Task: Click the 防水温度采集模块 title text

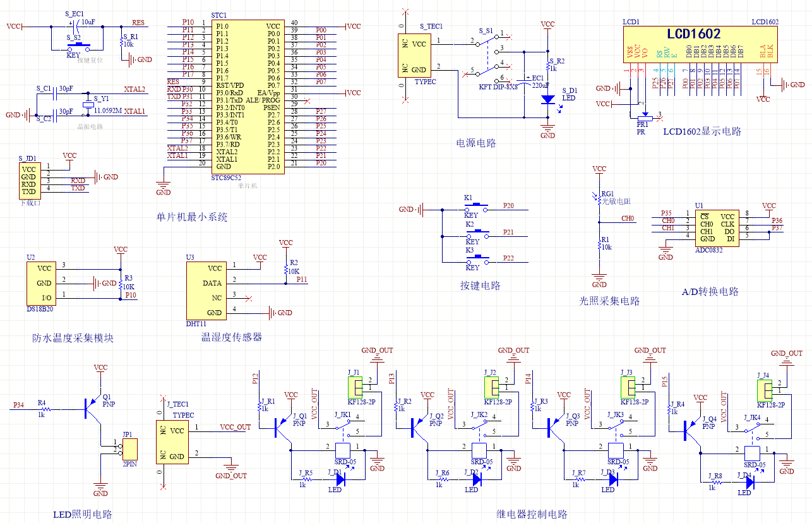Action: (x=73, y=338)
